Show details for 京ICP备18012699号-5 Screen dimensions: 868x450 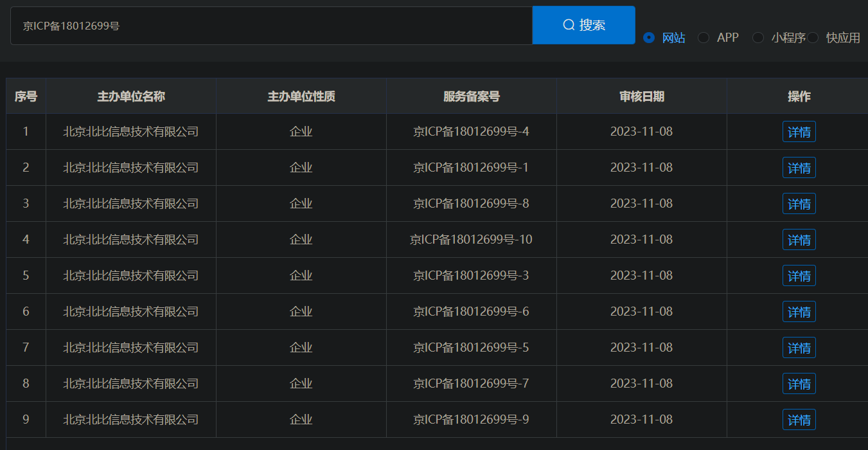point(799,348)
